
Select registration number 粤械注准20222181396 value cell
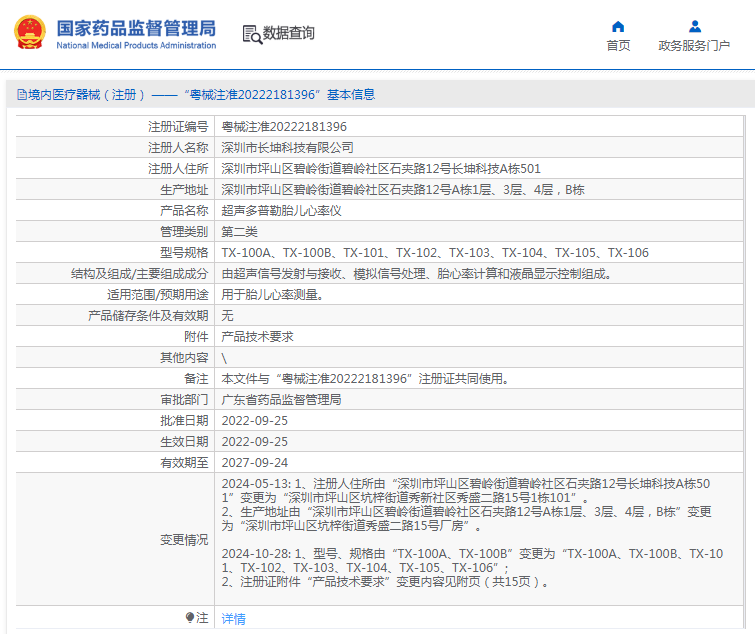tap(284, 127)
